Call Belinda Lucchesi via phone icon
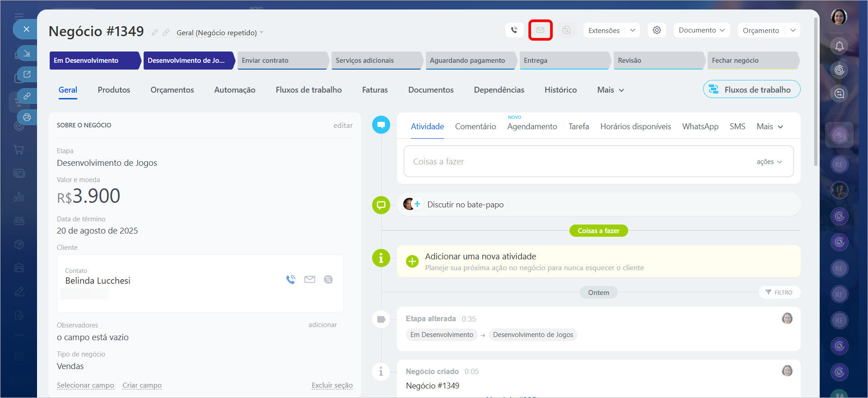 tap(290, 280)
